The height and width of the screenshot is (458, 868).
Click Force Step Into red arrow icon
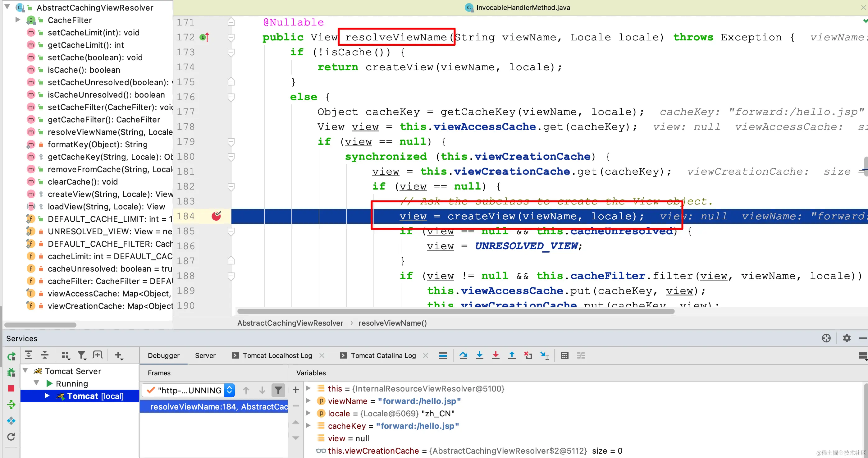496,355
